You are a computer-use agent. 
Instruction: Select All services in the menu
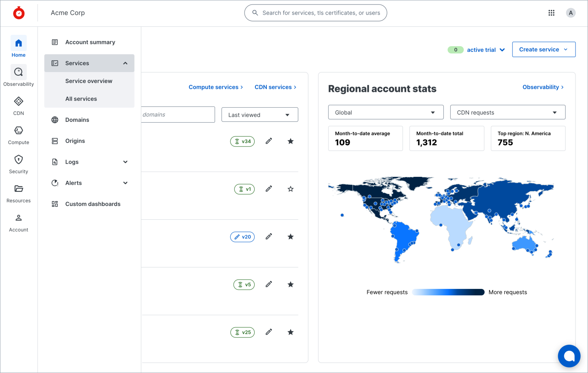click(81, 98)
